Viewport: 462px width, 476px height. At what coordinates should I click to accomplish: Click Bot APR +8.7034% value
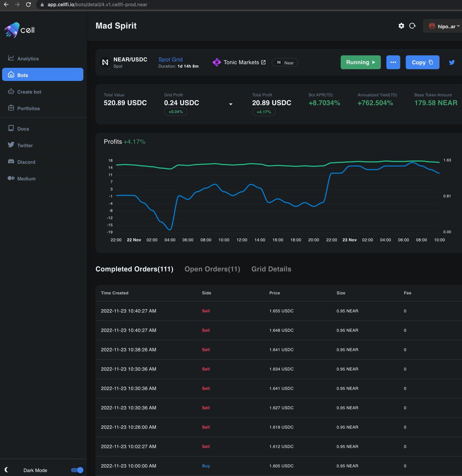324,103
